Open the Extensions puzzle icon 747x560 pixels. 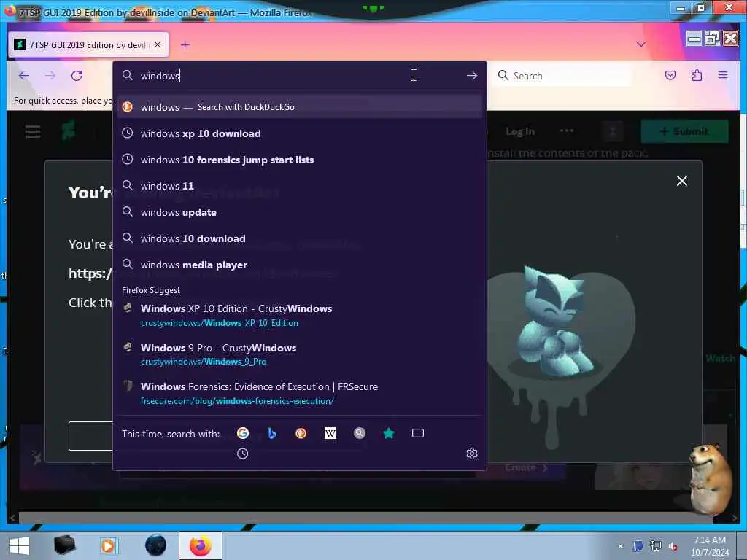pyautogui.click(x=697, y=75)
